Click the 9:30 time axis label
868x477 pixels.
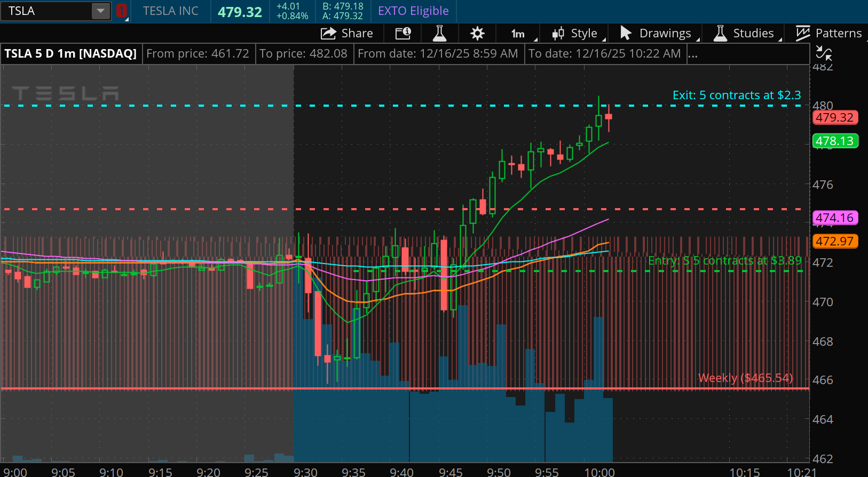click(x=306, y=472)
